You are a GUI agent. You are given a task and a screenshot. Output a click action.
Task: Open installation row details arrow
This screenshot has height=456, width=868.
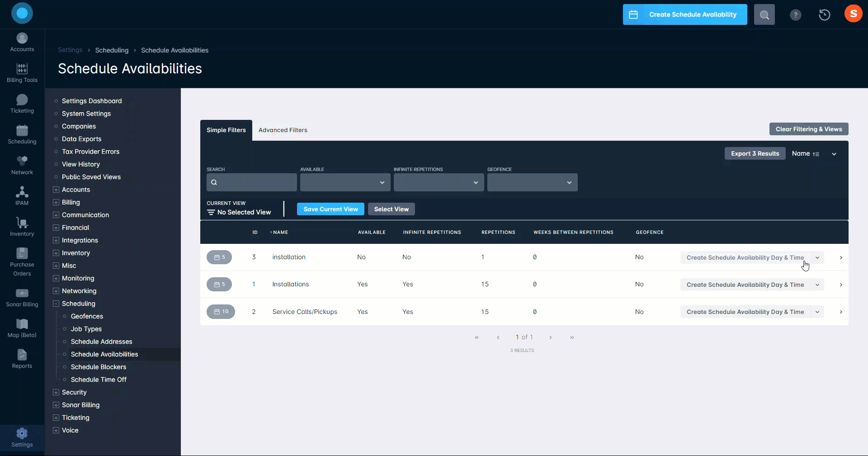tap(841, 257)
